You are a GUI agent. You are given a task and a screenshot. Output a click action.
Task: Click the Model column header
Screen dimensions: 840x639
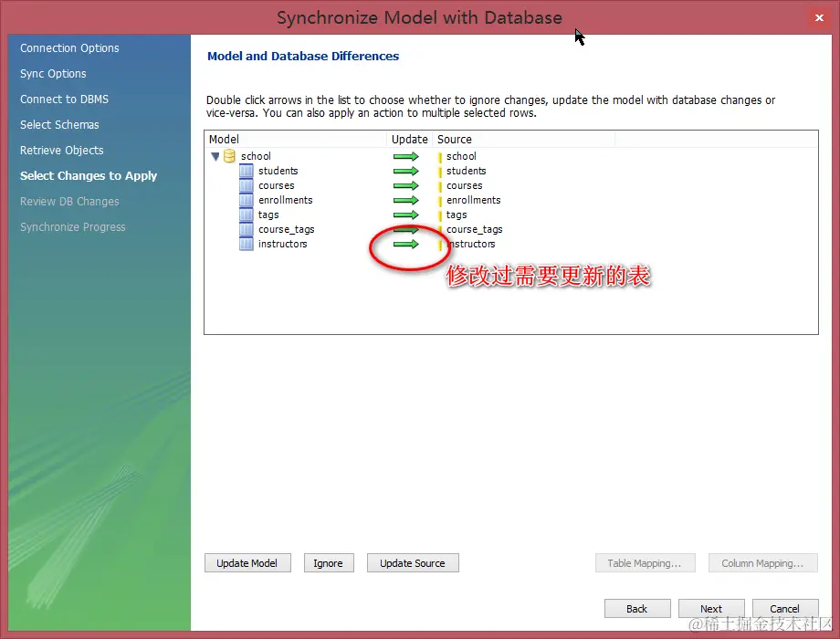[295, 140]
